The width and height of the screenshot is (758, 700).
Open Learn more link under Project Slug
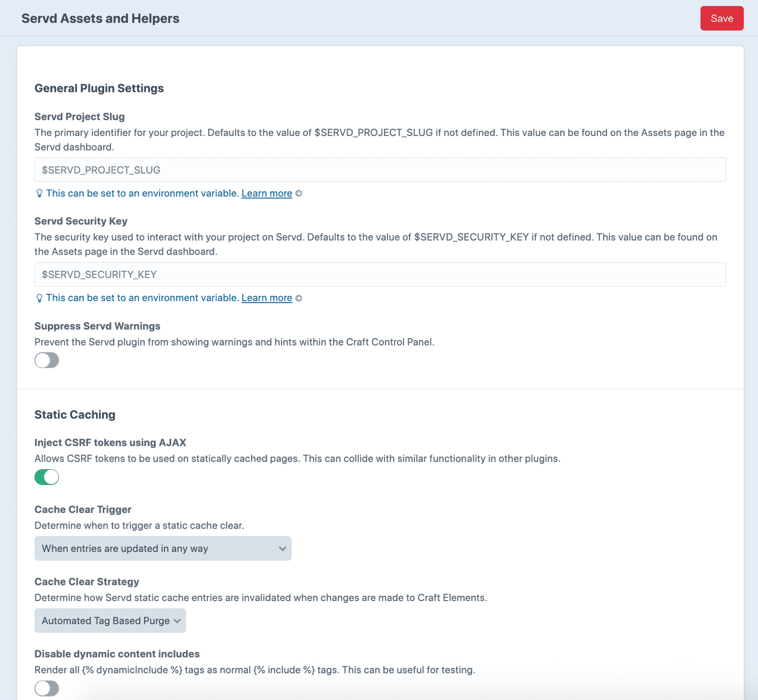click(267, 193)
